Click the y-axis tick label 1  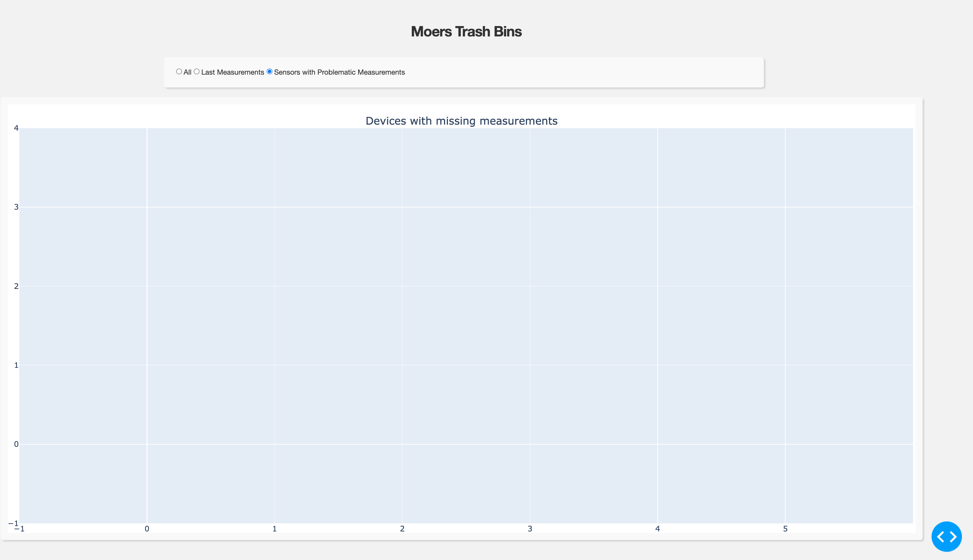click(16, 365)
